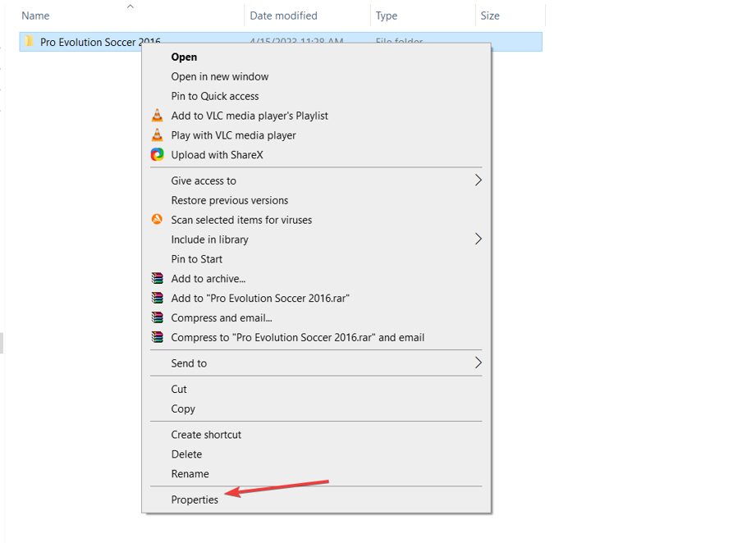Choose Rename from the context menu

click(x=190, y=474)
